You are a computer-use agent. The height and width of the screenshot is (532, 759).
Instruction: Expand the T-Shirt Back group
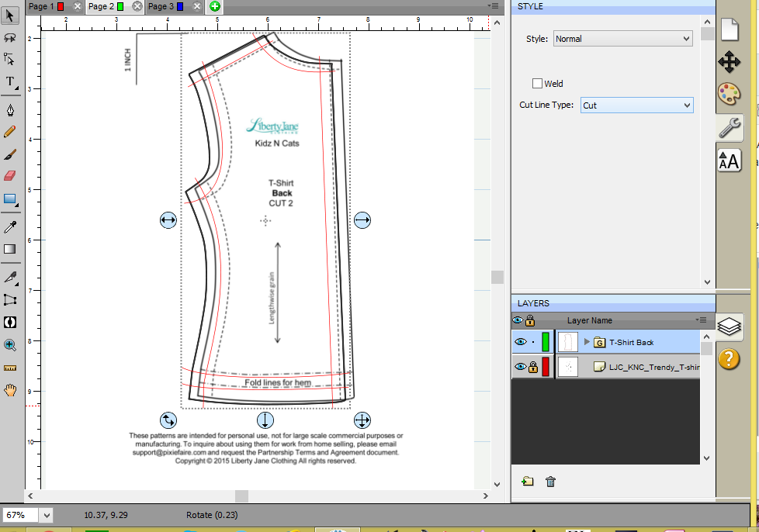pos(587,342)
